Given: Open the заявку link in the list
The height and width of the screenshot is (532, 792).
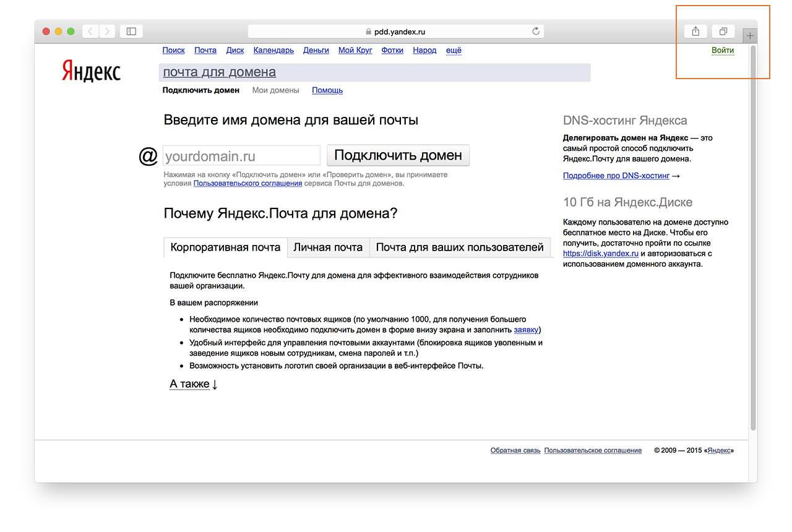Looking at the screenshot, I should coord(526,330).
